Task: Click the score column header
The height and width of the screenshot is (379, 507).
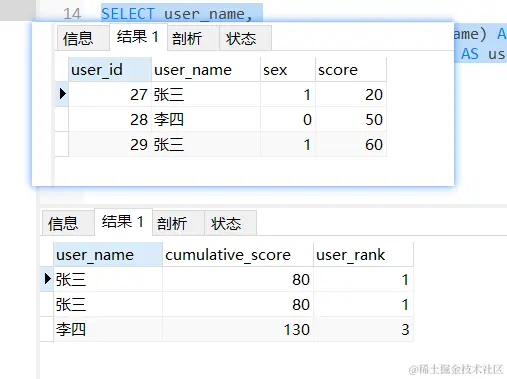Action: (351, 70)
